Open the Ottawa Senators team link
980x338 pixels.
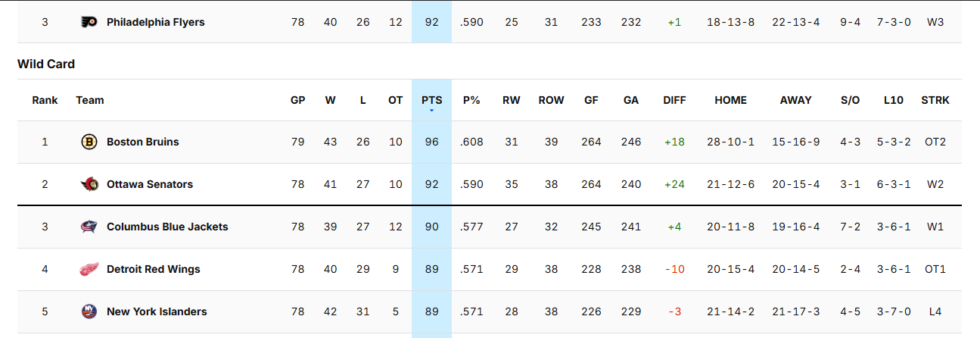click(x=150, y=184)
